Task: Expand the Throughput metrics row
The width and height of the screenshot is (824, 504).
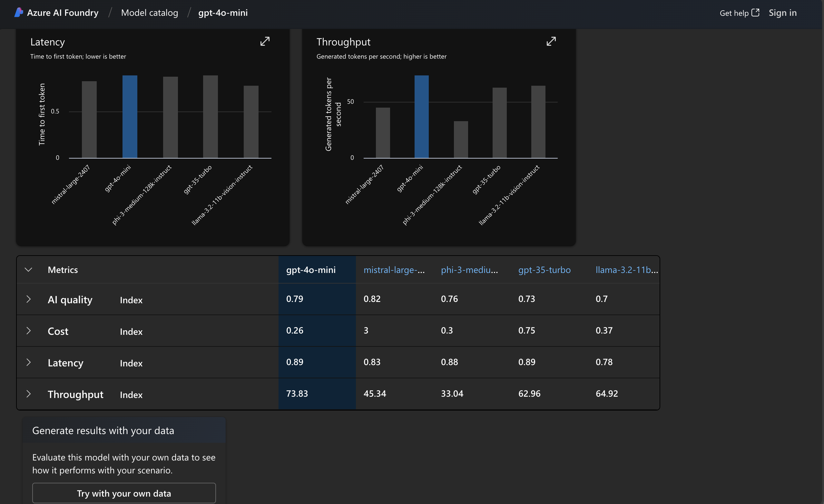Action: [x=28, y=393]
